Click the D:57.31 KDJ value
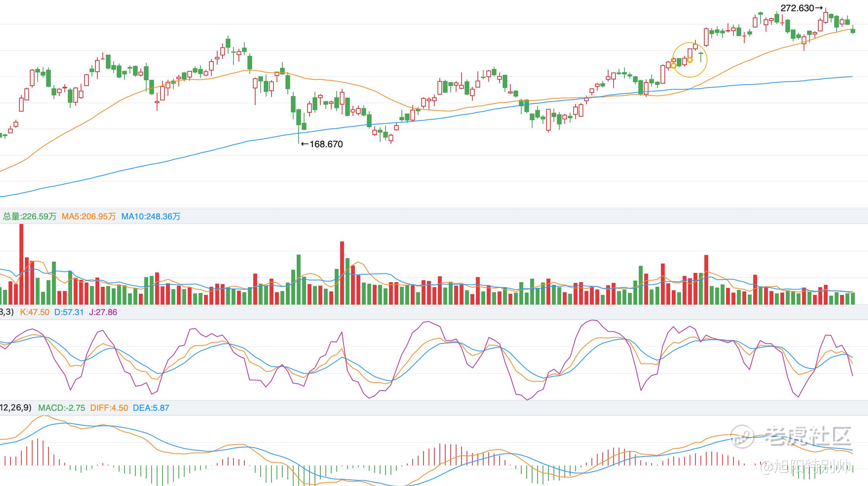The width and height of the screenshot is (868, 486). coord(69,312)
